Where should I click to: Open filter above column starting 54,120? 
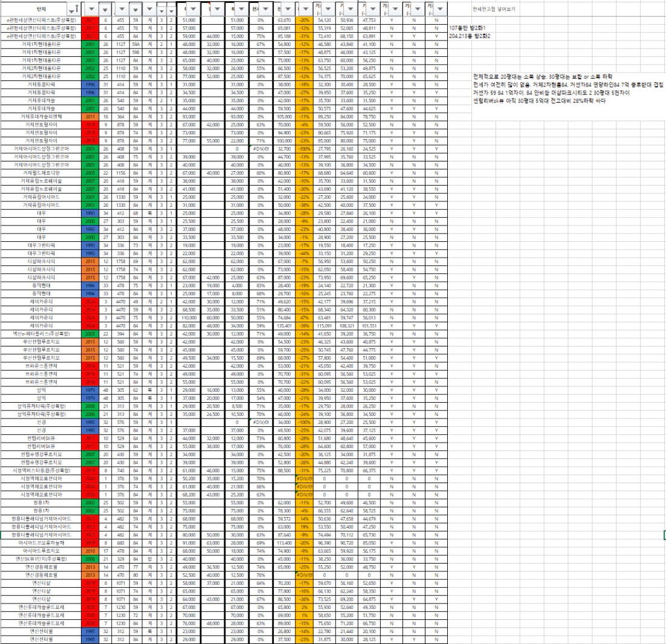click(x=328, y=9)
